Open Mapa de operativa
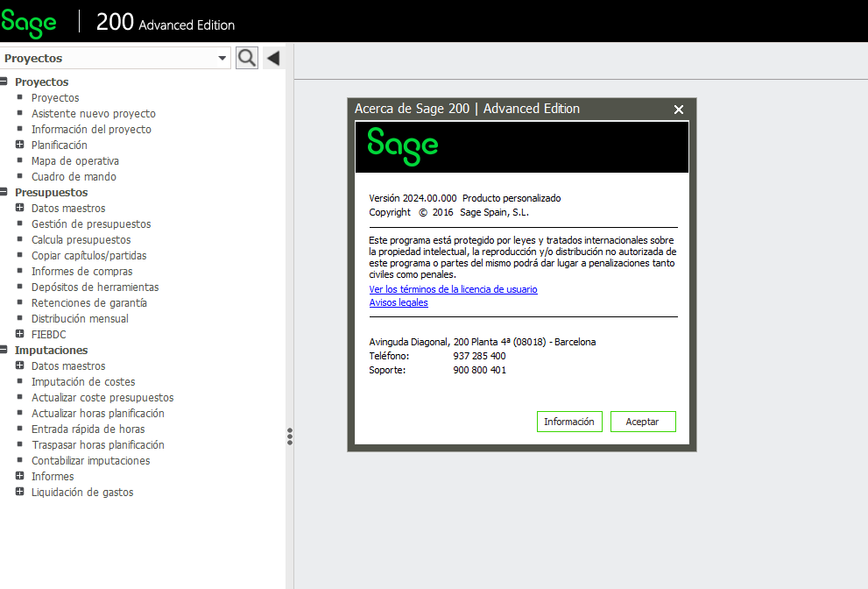 click(x=75, y=160)
